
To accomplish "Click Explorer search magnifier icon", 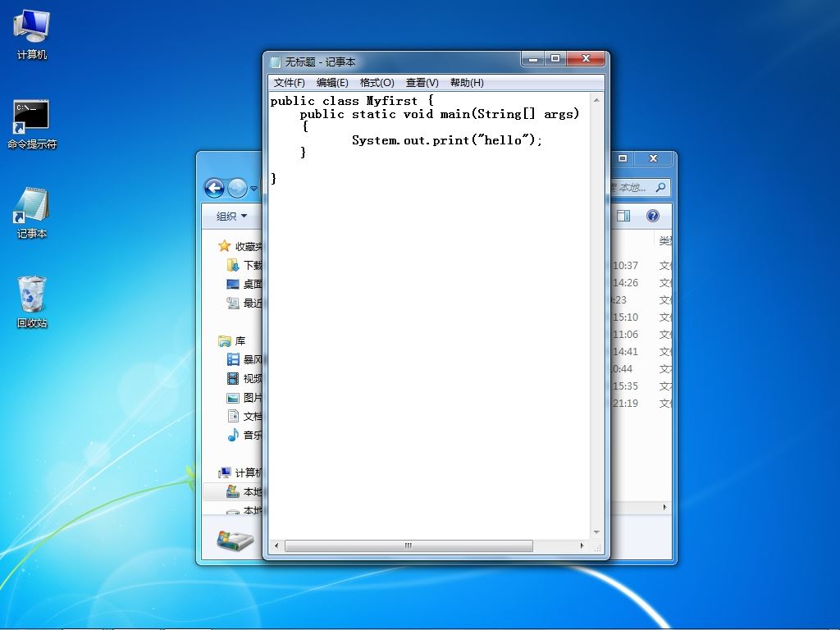I will pyautogui.click(x=660, y=188).
